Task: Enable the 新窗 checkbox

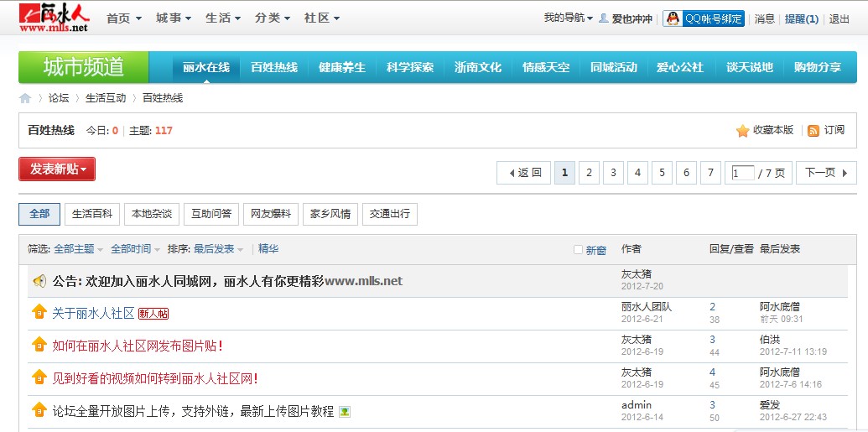Action: (x=578, y=250)
